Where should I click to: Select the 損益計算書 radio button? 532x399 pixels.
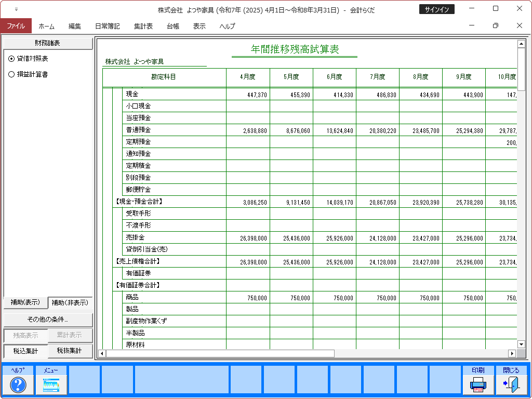[x=11, y=75]
